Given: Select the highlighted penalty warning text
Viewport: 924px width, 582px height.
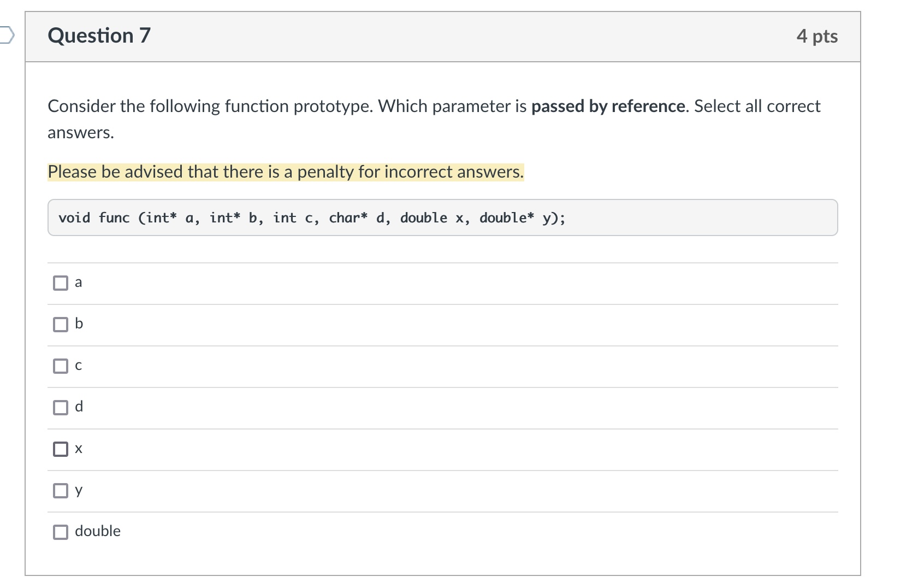Looking at the screenshot, I should click(x=285, y=172).
